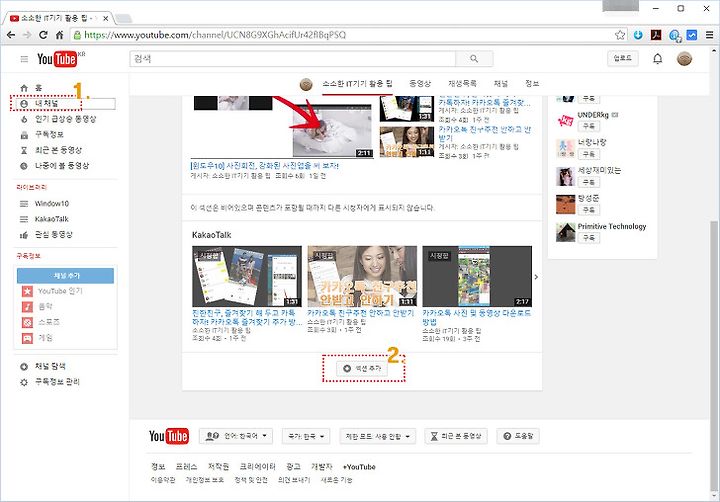Click the browser back arrow

pos(11,35)
